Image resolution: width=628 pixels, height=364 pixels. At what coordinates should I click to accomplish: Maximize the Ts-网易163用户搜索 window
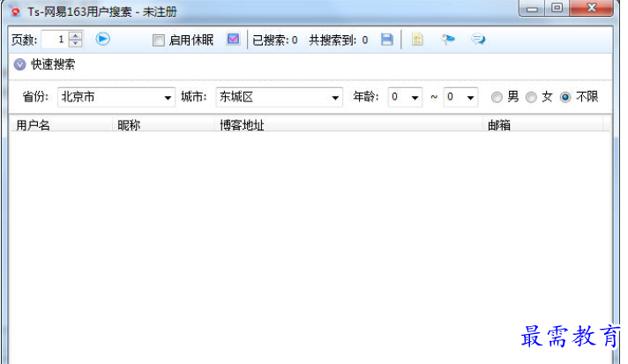tap(557, 9)
